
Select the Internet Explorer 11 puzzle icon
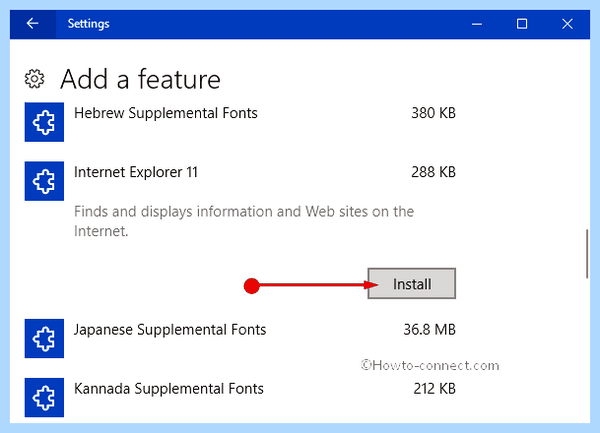(44, 181)
